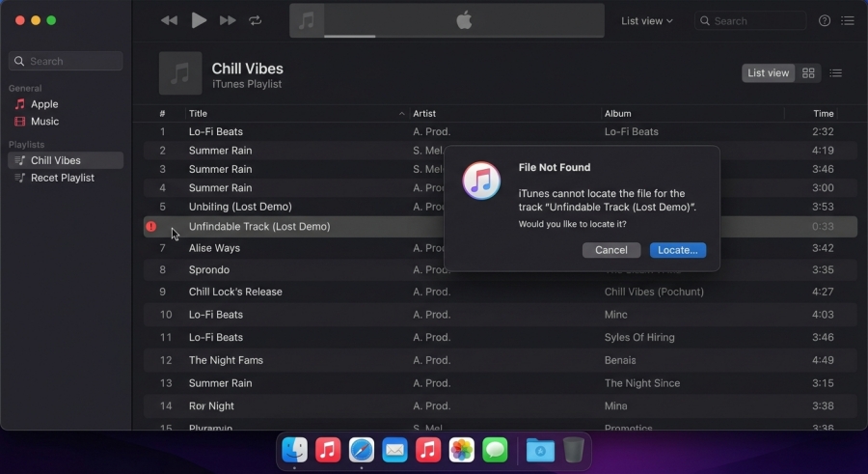Open the List view dropdown in toolbar
The image size is (868, 474).
click(x=646, y=21)
